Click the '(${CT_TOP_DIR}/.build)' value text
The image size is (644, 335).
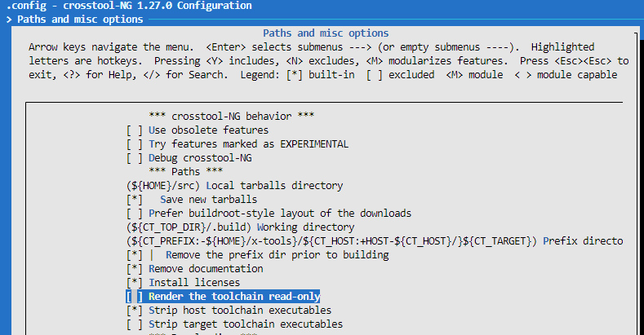(189, 227)
